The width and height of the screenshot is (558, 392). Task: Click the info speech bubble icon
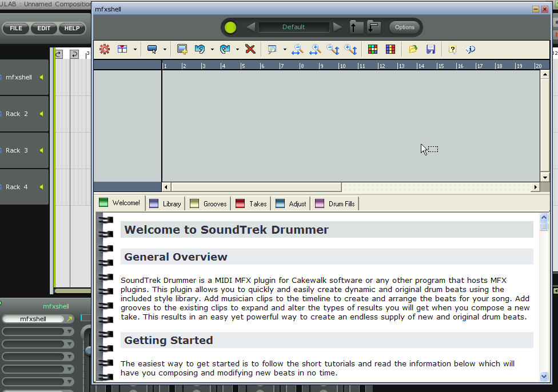pyautogui.click(x=471, y=49)
